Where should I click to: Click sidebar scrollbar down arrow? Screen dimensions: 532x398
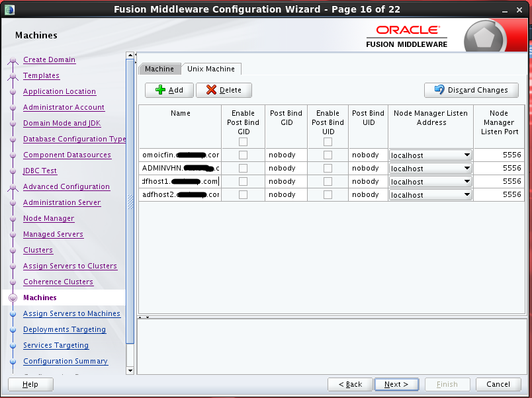130,370
